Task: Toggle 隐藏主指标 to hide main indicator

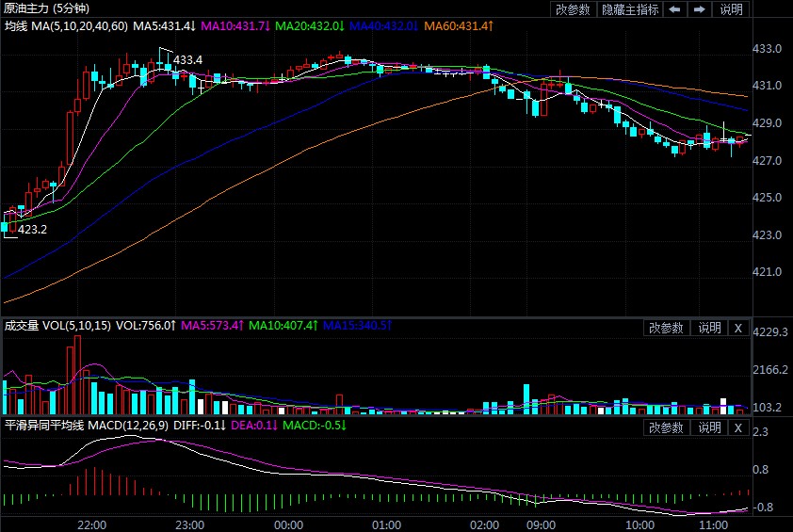Action: click(x=629, y=9)
